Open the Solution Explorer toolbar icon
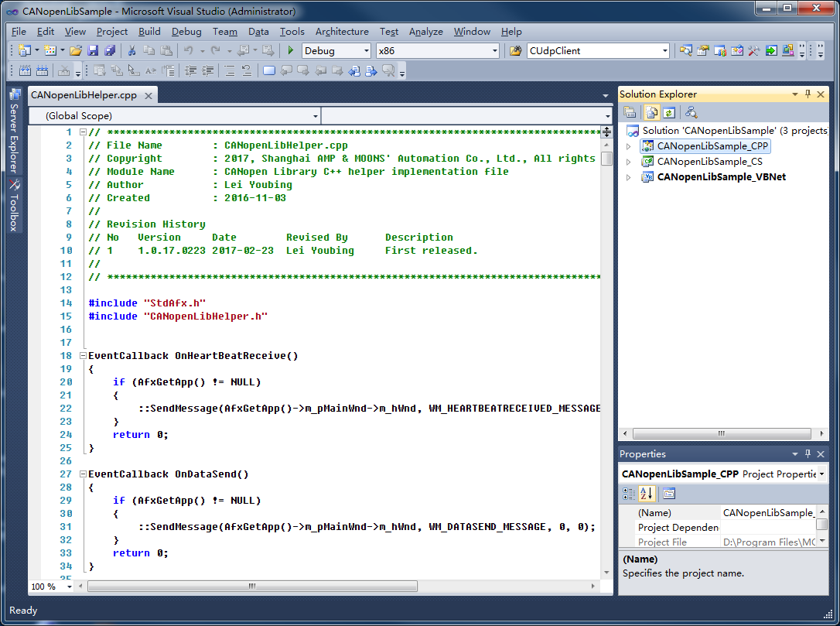 pos(686,51)
